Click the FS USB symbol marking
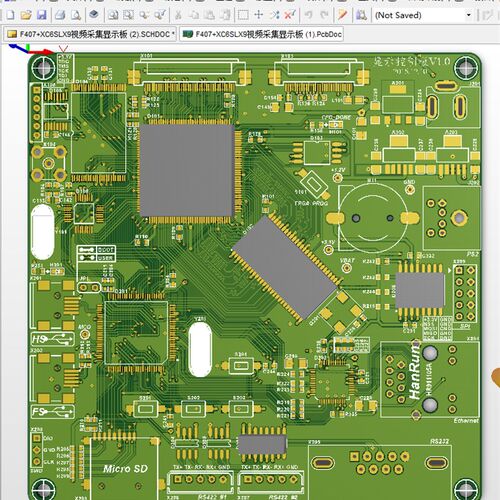Image resolution: width=500 pixels, height=500 pixels. [52, 412]
